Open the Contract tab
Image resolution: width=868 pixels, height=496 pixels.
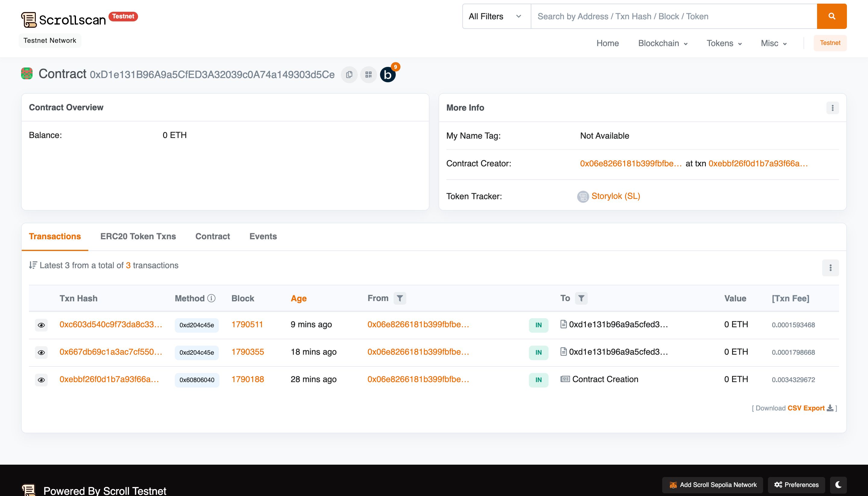coord(212,237)
